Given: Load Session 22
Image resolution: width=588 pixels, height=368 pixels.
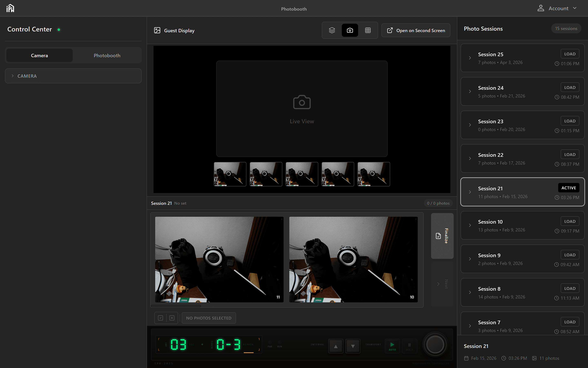Looking at the screenshot, I should 570,155.
